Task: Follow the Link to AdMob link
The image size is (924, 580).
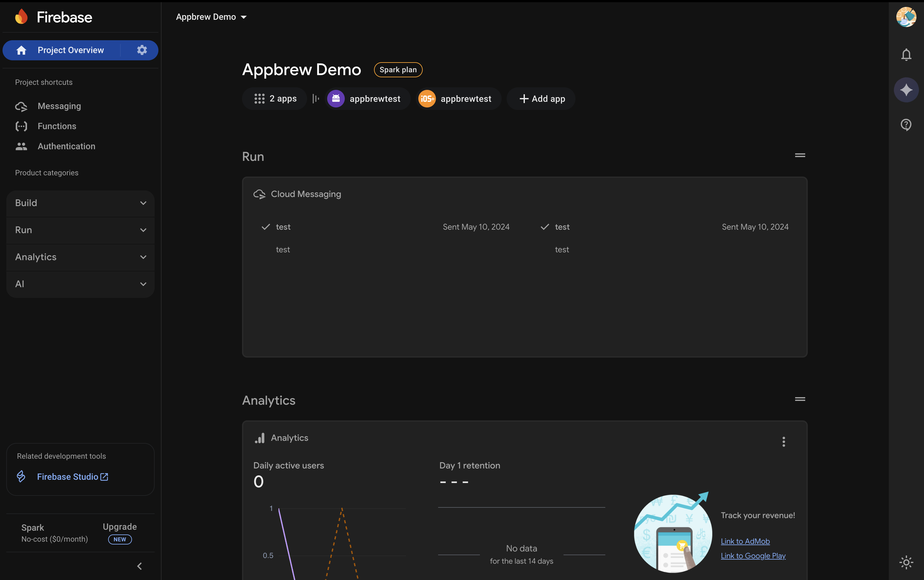Action: click(x=745, y=541)
